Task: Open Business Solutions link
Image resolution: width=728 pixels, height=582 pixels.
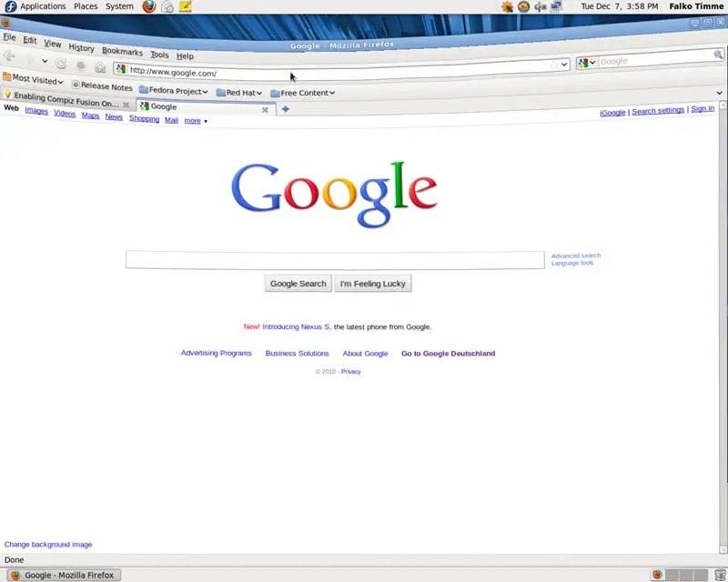Action: pyautogui.click(x=298, y=353)
